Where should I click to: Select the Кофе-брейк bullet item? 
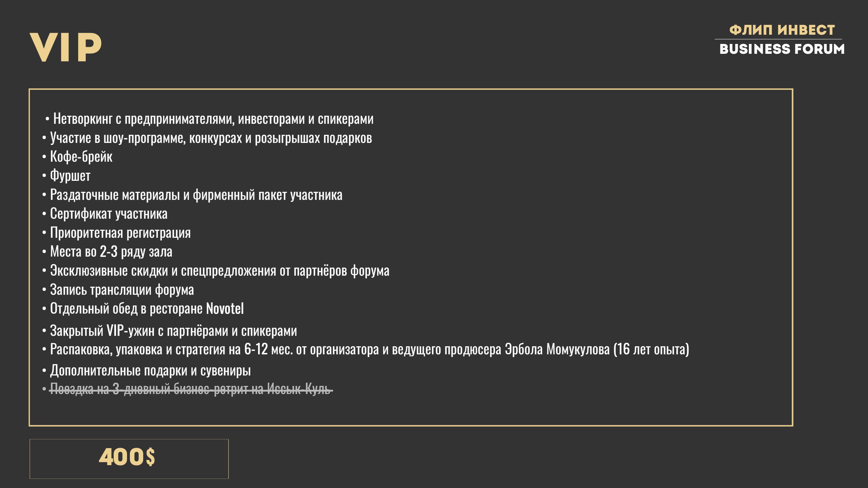[81, 157]
